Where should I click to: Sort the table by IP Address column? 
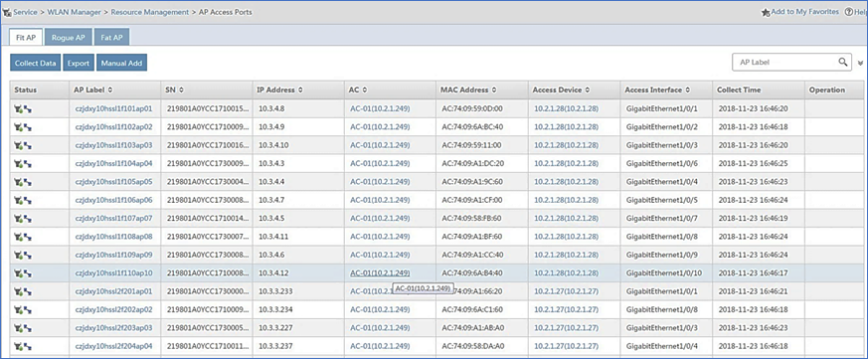coord(300,90)
